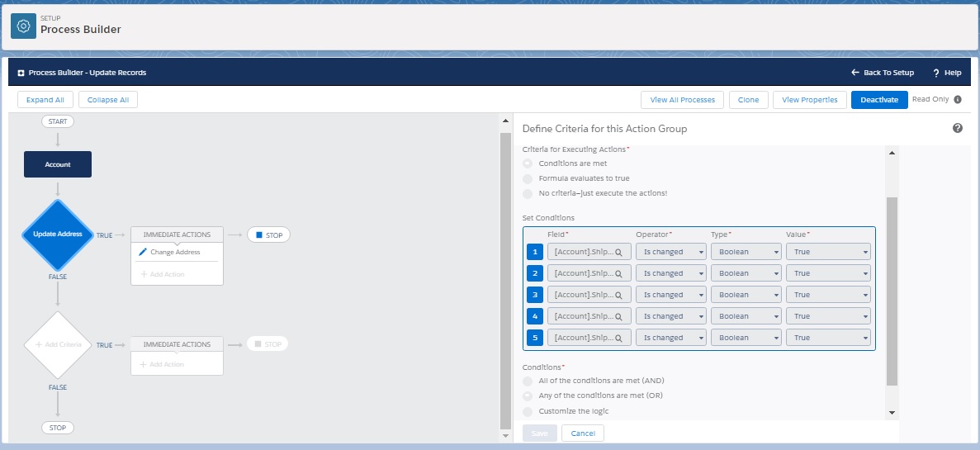Choose 'No criteria—just execute the actions!' option
Image resolution: width=980 pixels, height=450 pixels.
(528, 193)
